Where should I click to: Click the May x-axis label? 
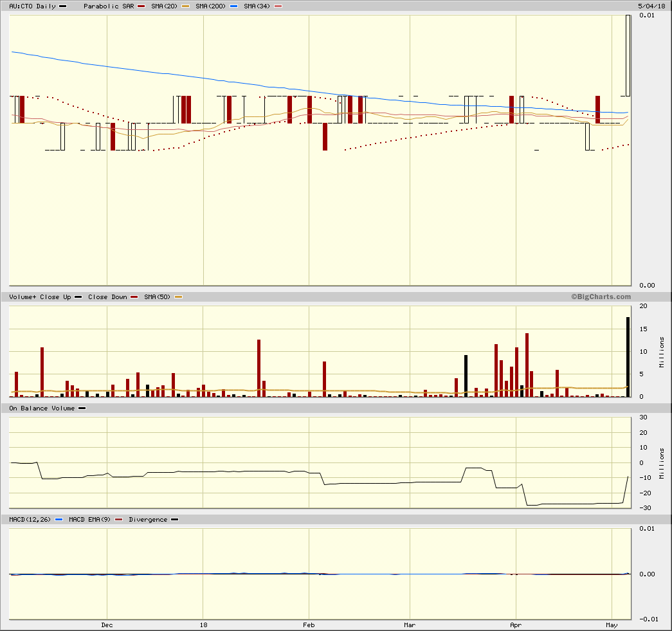612,625
